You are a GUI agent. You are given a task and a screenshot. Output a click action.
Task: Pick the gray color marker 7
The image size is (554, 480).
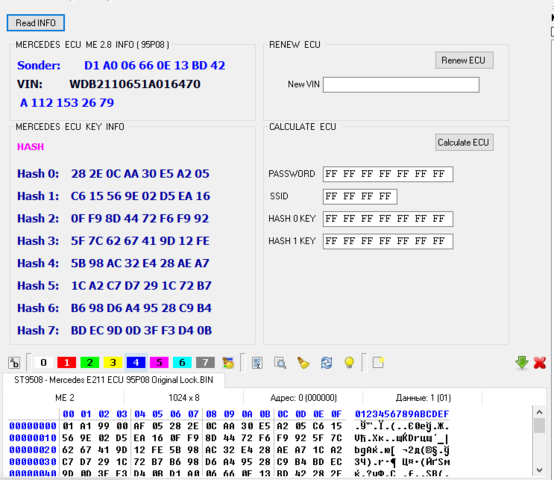(x=205, y=362)
